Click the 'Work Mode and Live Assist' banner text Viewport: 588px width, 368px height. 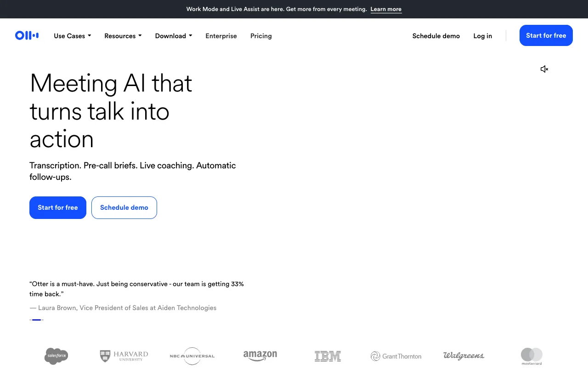(x=277, y=9)
